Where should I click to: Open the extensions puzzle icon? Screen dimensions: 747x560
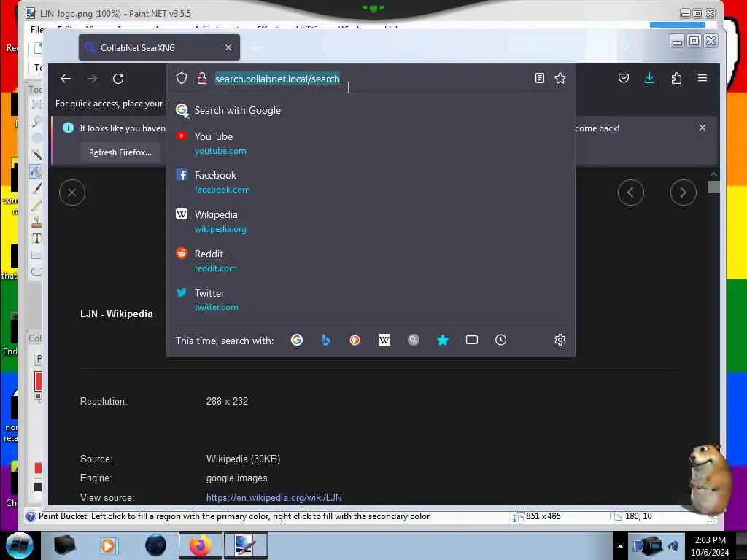tap(676, 78)
